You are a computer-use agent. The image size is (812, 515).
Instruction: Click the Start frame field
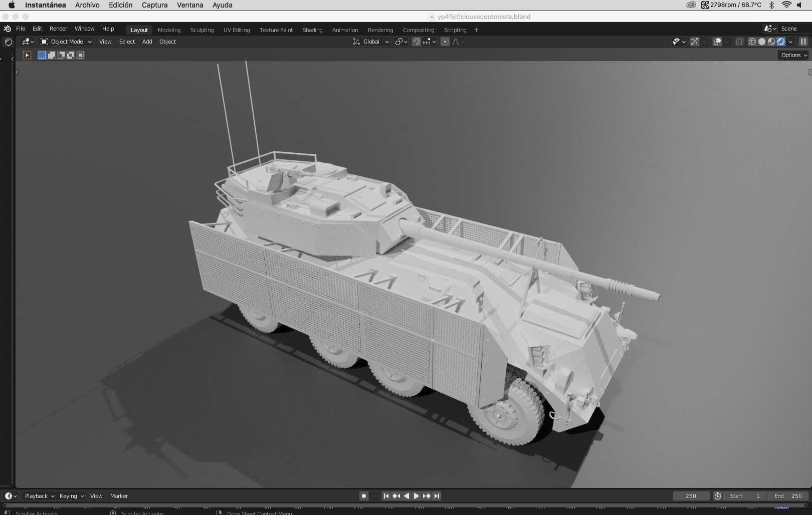coord(745,496)
